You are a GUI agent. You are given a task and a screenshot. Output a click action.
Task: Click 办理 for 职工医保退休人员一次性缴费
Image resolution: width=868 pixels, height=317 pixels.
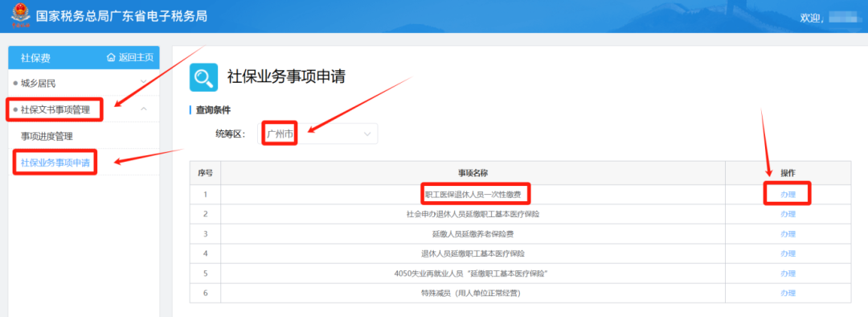[x=788, y=195]
